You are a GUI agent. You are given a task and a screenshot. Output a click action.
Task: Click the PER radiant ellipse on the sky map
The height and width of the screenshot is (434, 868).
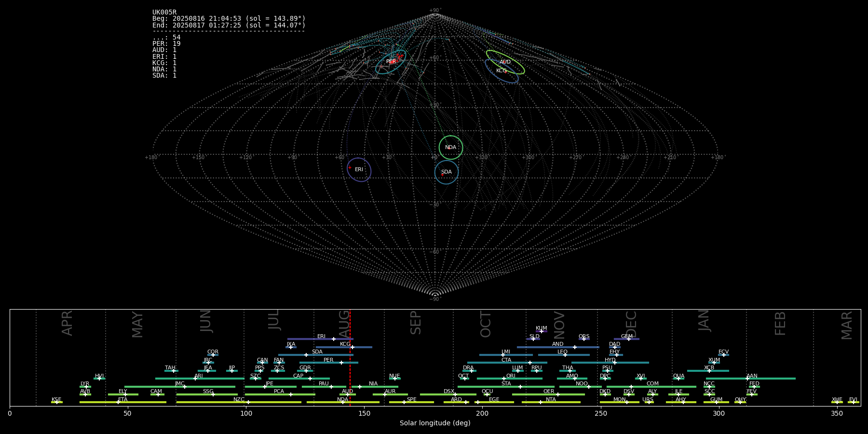[391, 62]
